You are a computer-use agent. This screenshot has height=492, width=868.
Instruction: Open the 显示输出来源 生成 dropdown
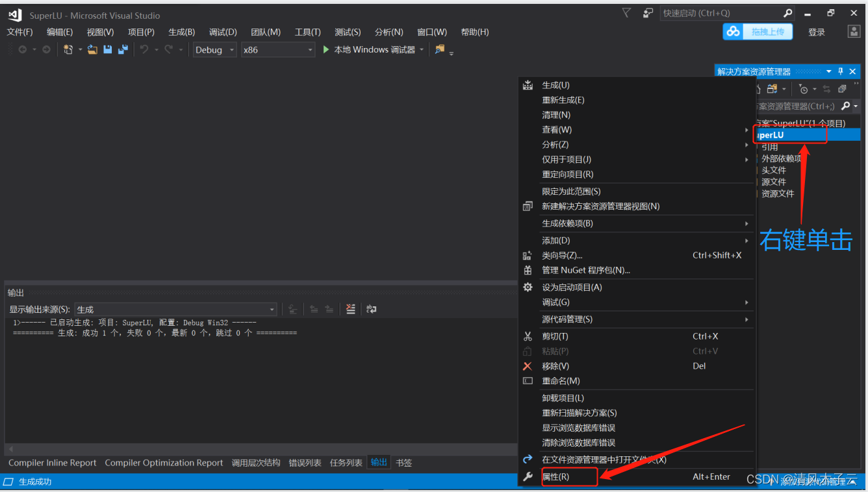click(176, 310)
